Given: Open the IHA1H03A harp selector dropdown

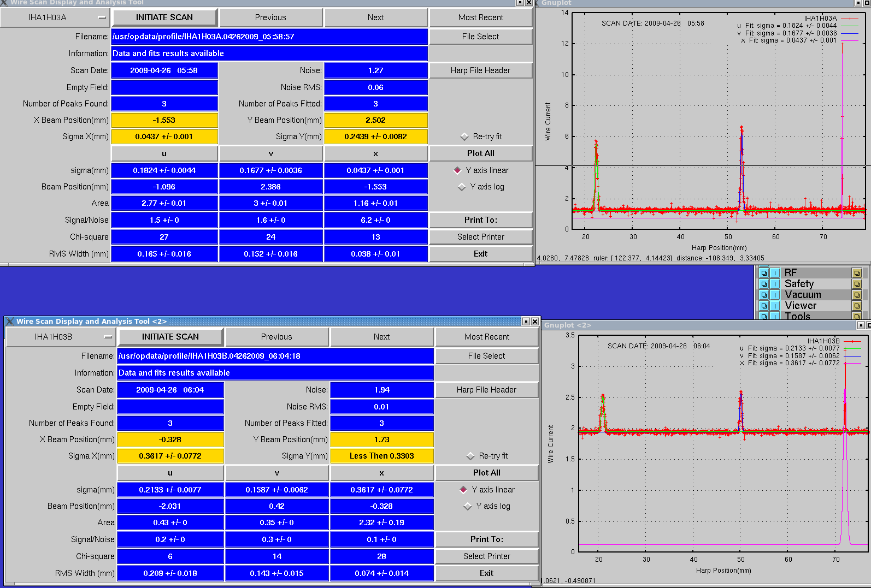Looking at the screenshot, I should 55,17.
